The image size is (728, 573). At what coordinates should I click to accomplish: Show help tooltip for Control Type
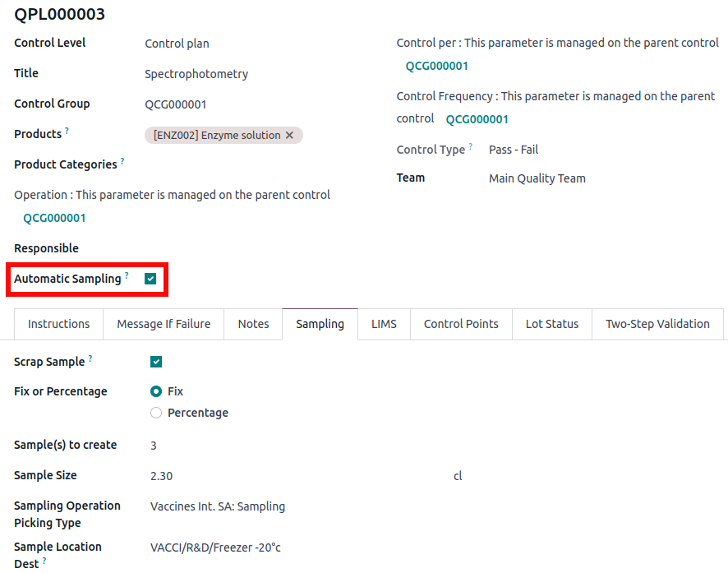471,146
